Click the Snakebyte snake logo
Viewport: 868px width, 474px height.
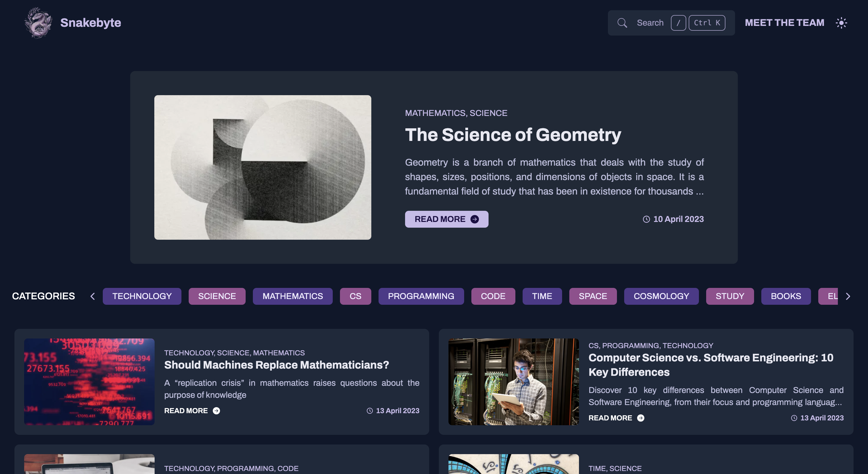[x=38, y=23]
